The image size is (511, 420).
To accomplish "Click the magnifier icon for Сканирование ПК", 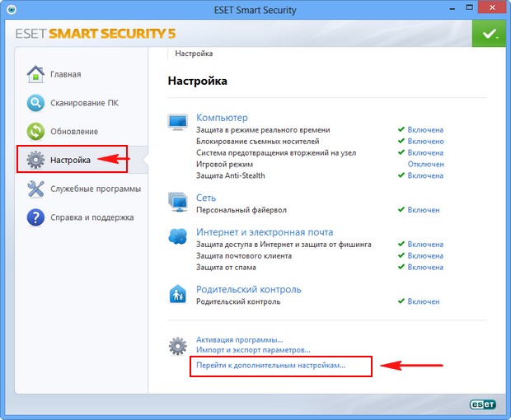I will (x=35, y=103).
